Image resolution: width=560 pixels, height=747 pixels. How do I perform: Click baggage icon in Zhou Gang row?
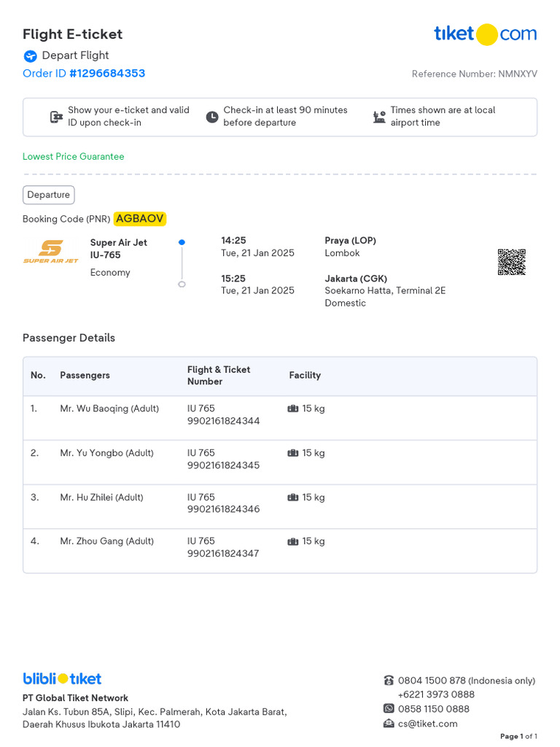pos(293,542)
